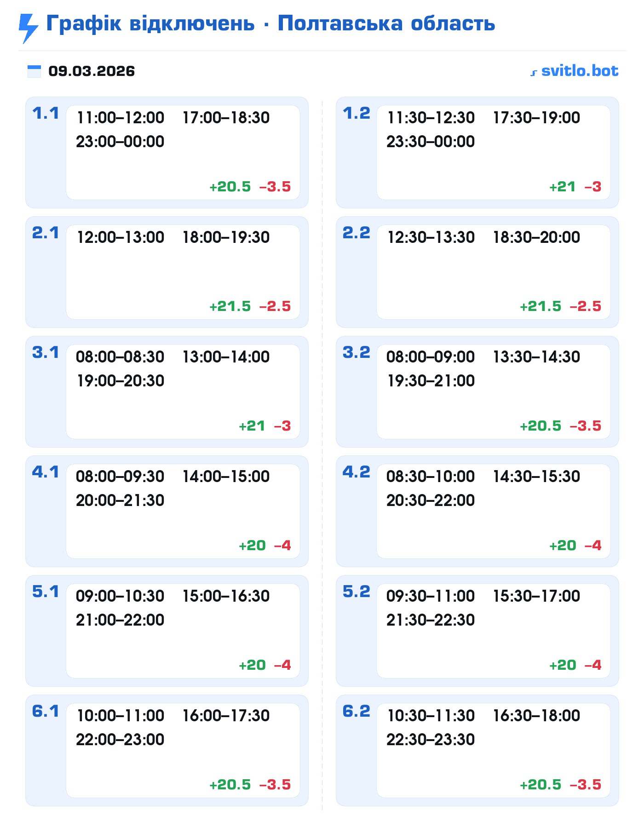Click the calendar icon beside the date
Screen dimensions: 644x828
(34, 71)
